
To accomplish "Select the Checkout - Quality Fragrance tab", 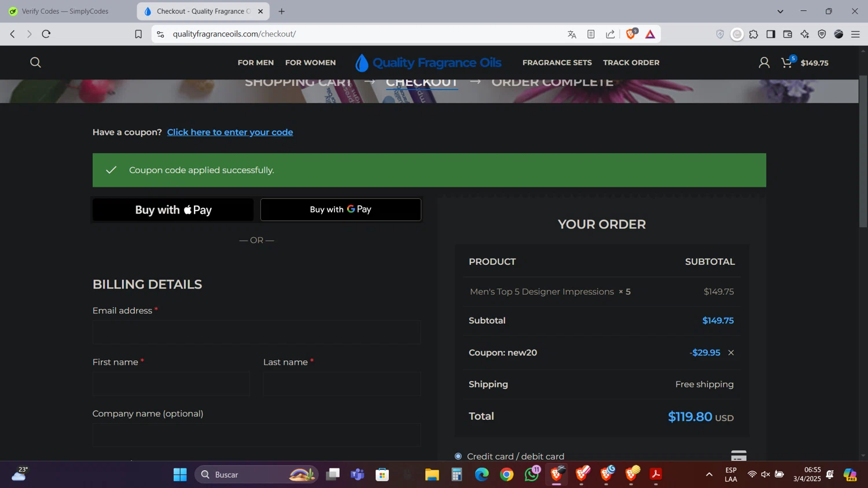I will (x=203, y=11).
